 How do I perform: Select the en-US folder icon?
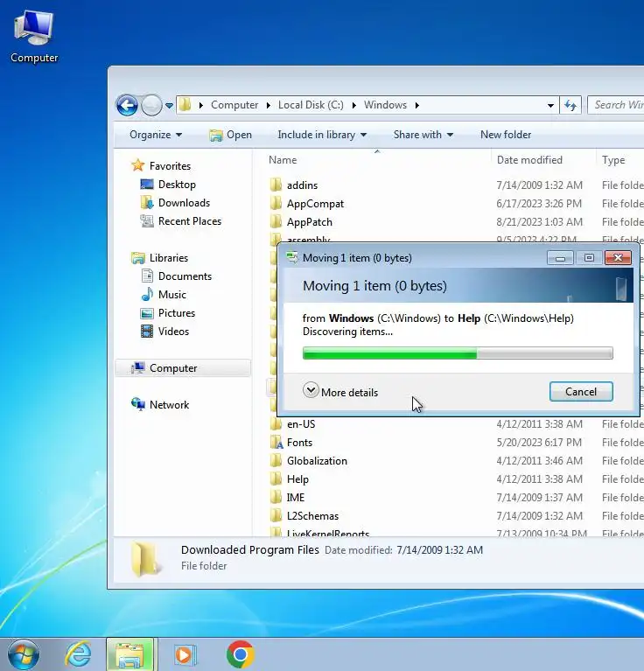pyautogui.click(x=276, y=424)
